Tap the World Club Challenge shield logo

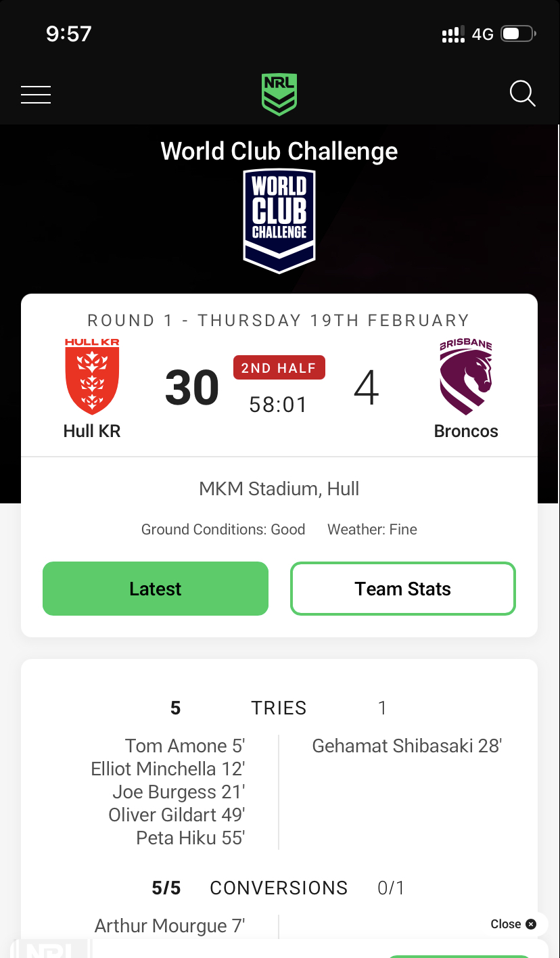279,221
